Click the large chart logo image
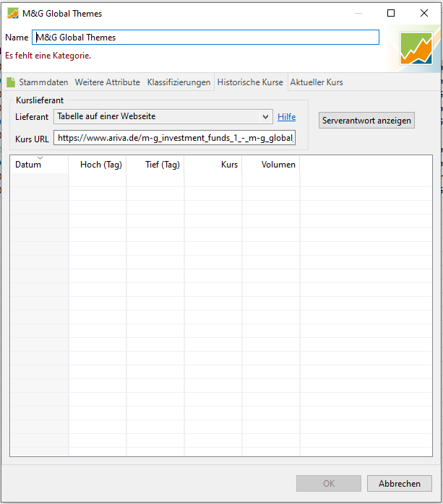Image resolution: width=443 pixels, height=504 pixels. [x=416, y=48]
